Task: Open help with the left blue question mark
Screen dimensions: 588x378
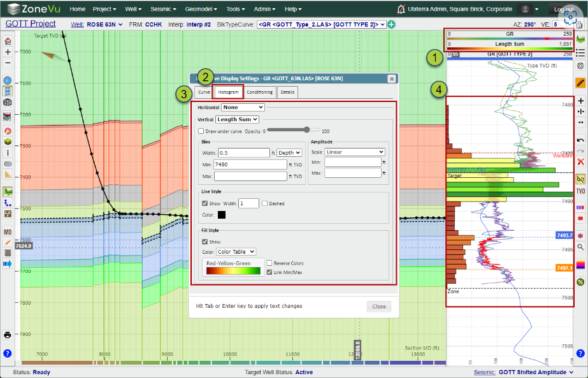Action: (x=8, y=353)
